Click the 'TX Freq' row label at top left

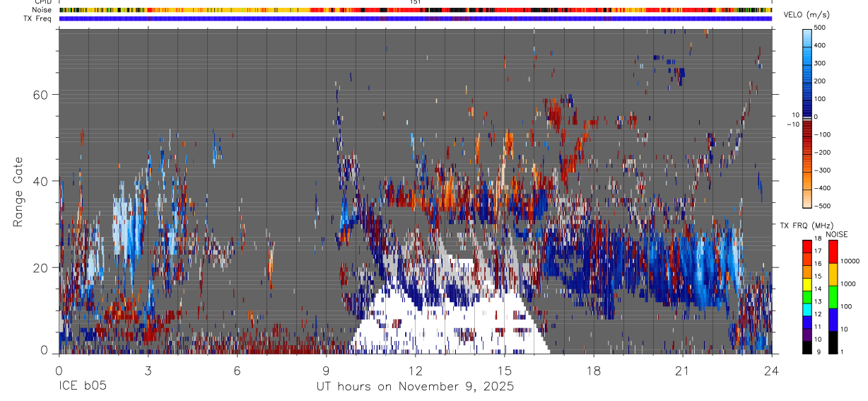pos(38,19)
